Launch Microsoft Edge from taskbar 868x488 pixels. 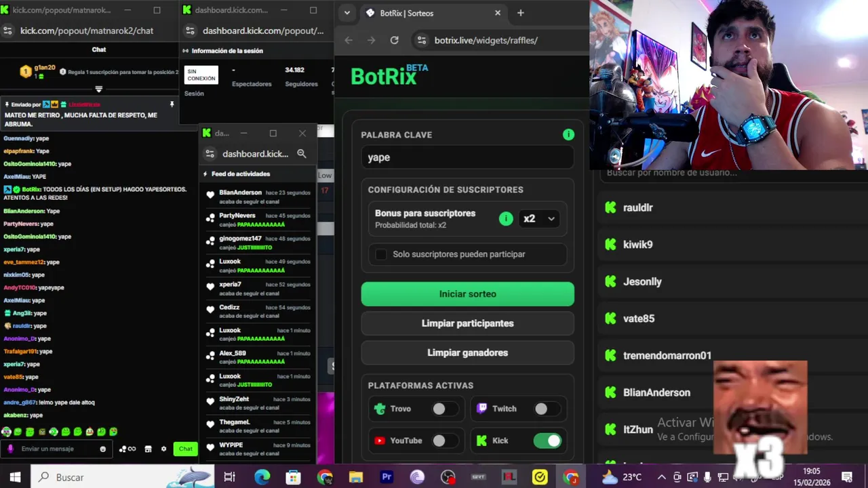[x=262, y=477]
